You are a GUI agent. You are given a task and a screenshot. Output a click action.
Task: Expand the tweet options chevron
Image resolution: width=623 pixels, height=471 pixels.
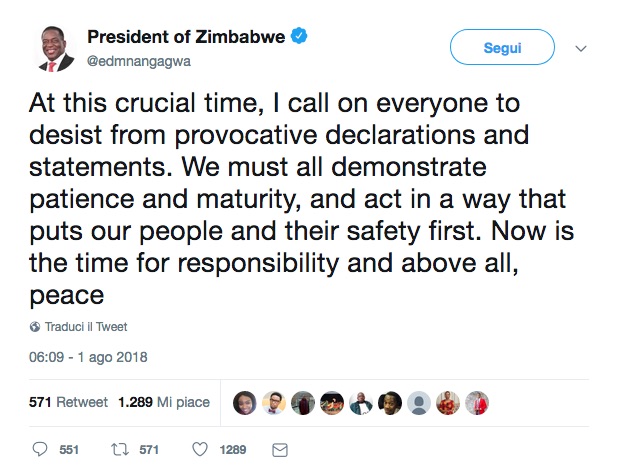coord(582,48)
